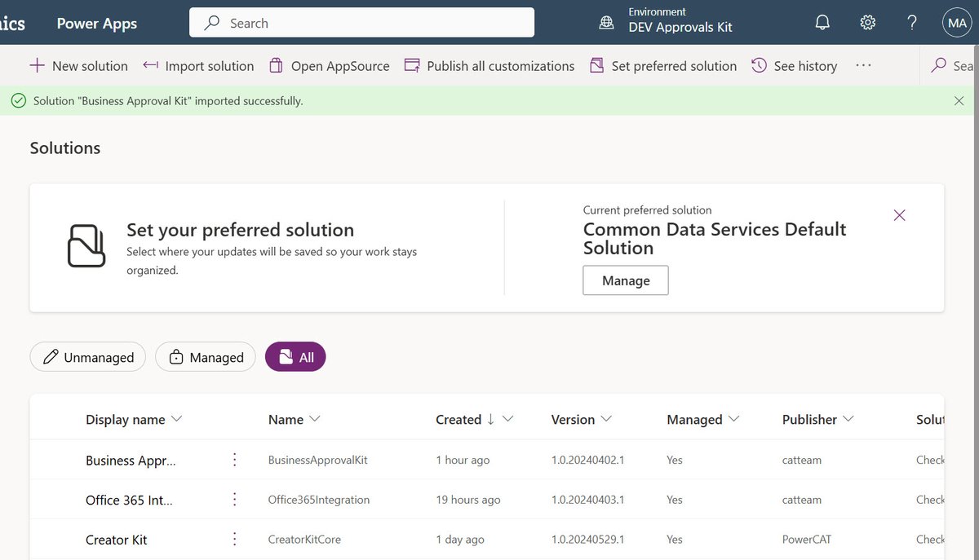Dismiss the import success notification
The width and height of the screenshot is (979, 560).
pyautogui.click(x=959, y=101)
